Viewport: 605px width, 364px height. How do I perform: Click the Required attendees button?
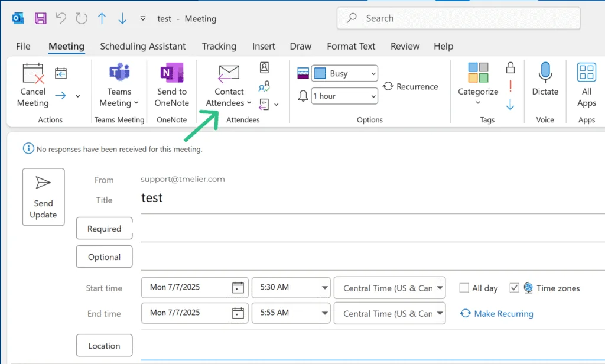point(104,229)
